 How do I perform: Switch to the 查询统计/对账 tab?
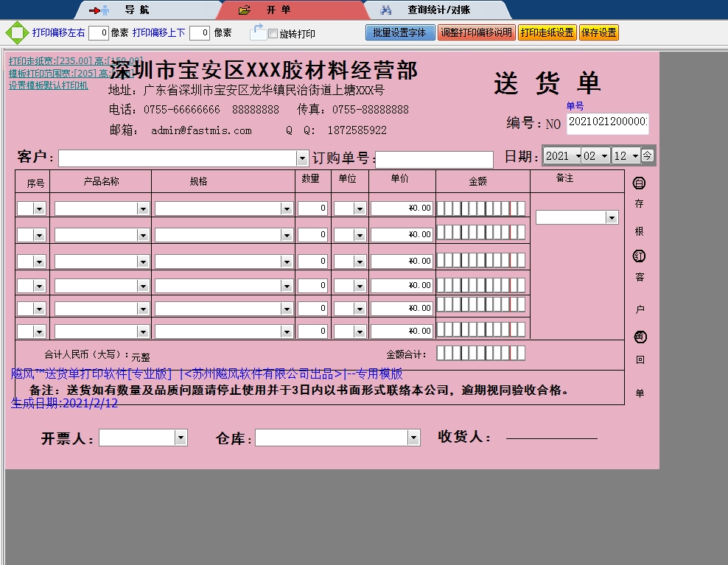(438, 10)
